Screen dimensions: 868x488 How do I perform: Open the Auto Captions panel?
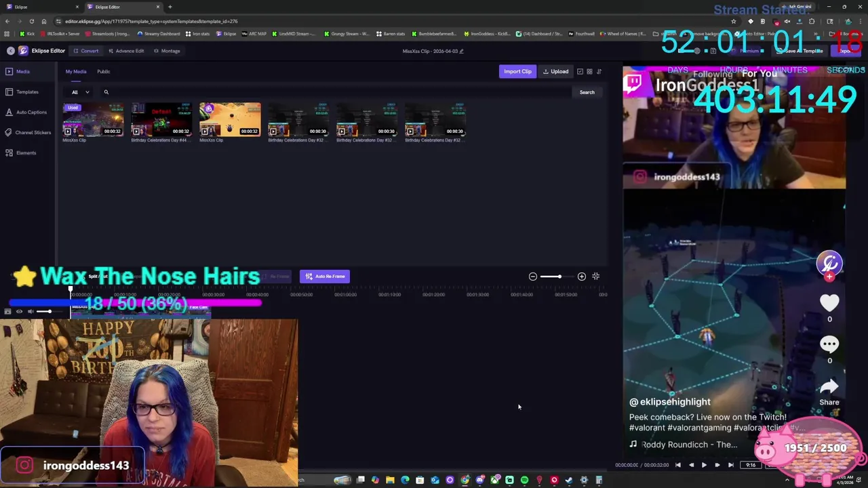tap(26, 112)
